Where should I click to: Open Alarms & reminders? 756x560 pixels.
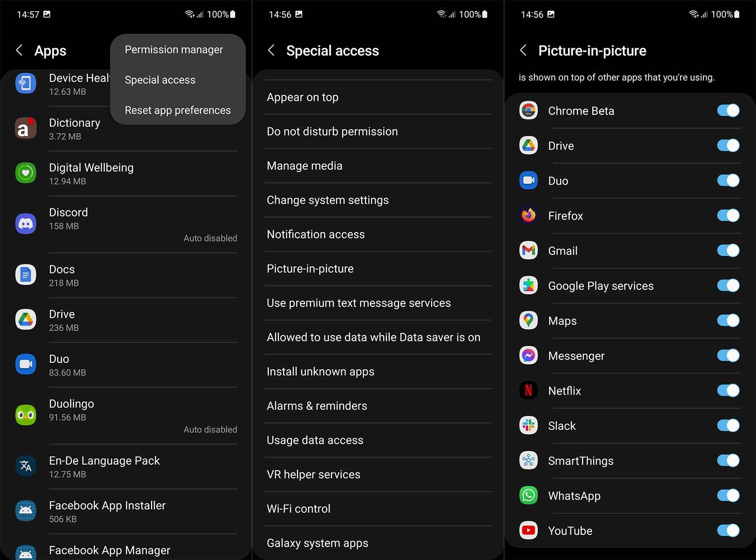click(x=378, y=406)
